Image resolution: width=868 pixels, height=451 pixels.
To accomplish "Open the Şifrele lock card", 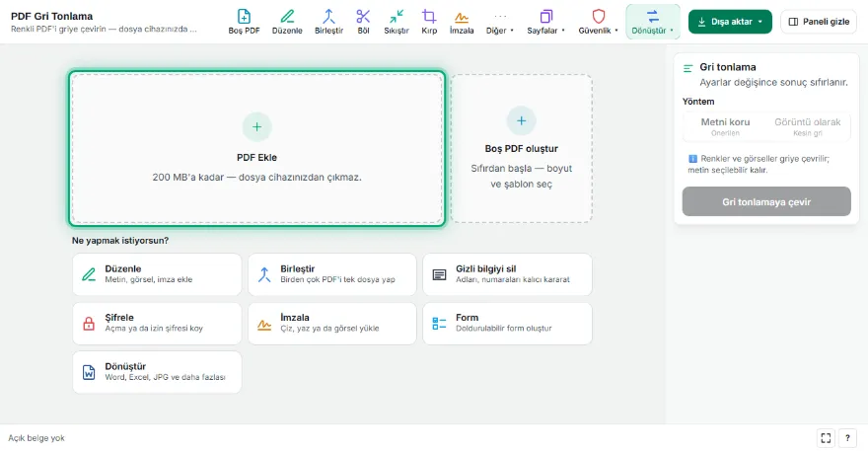I will 157,323.
